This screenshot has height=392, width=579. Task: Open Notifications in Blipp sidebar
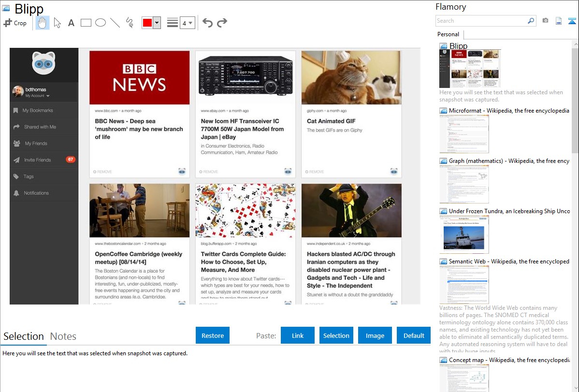(44, 193)
